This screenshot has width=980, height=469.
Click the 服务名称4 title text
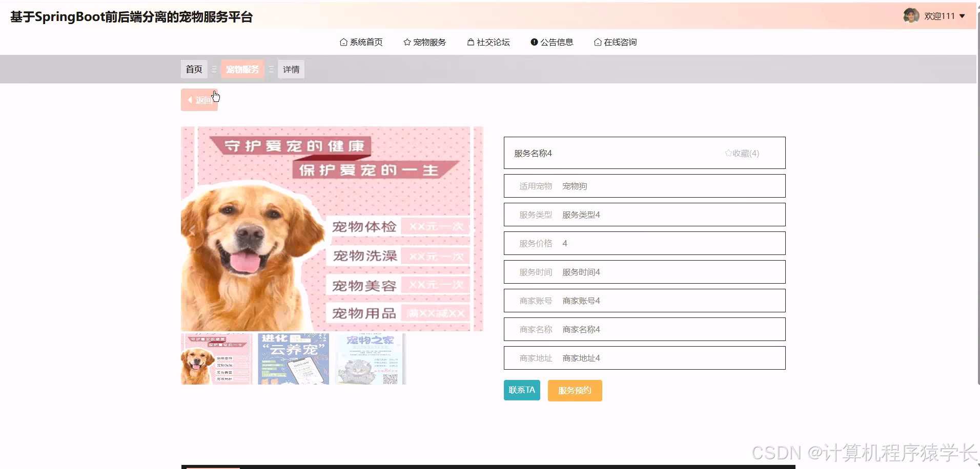tap(533, 153)
